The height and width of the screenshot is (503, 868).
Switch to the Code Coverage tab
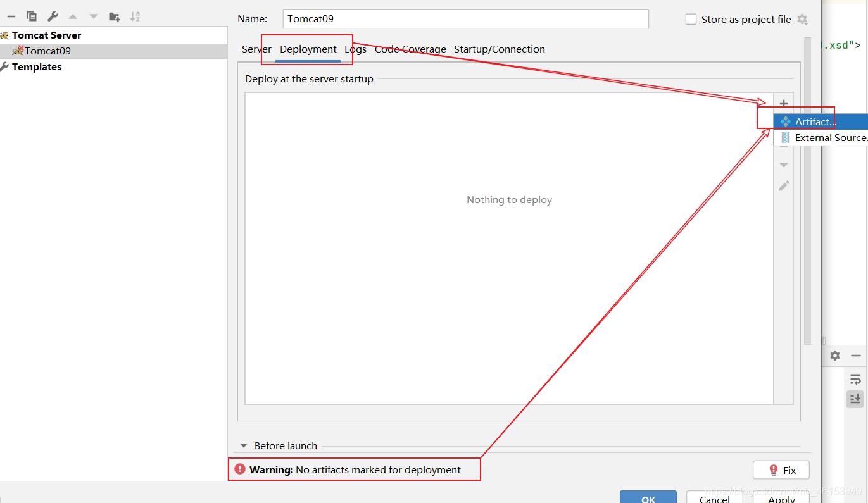tap(410, 49)
